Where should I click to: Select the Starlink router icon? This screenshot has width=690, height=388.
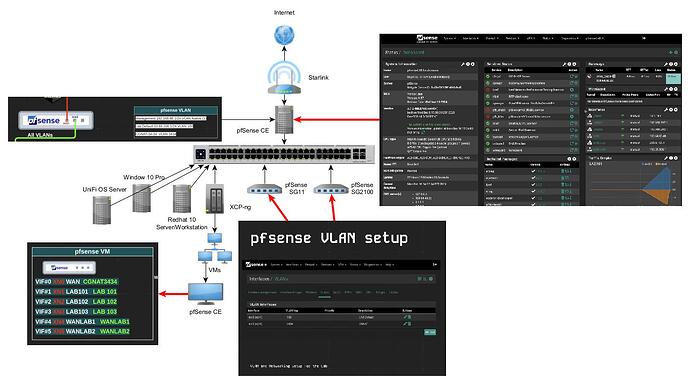pos(284,78)
